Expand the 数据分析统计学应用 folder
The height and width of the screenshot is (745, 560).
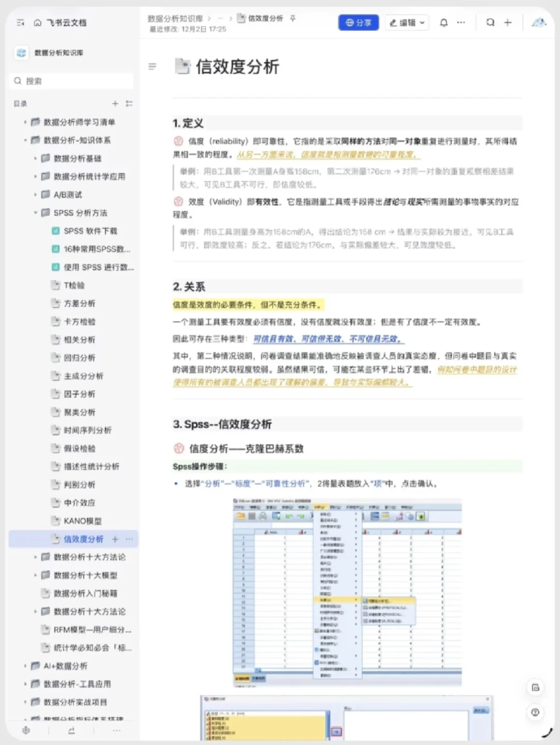[x=35, y=177]
